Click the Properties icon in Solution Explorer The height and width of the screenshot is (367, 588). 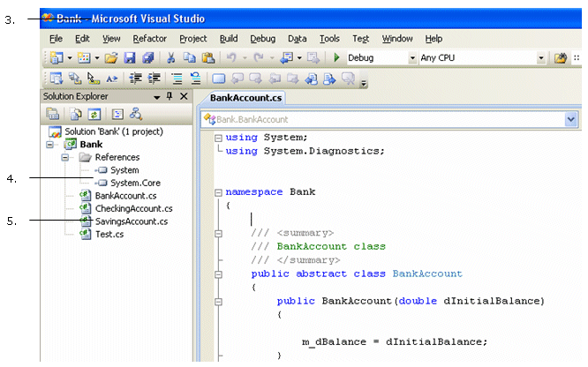coord(52,114)
